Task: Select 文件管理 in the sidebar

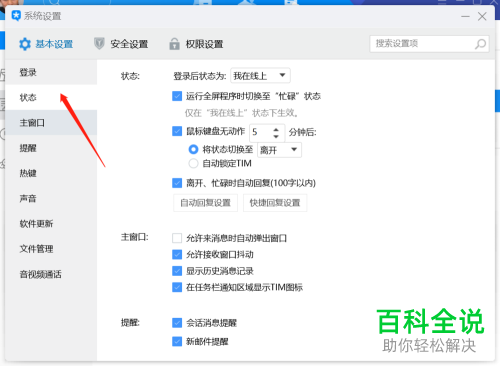Action: 51,249
